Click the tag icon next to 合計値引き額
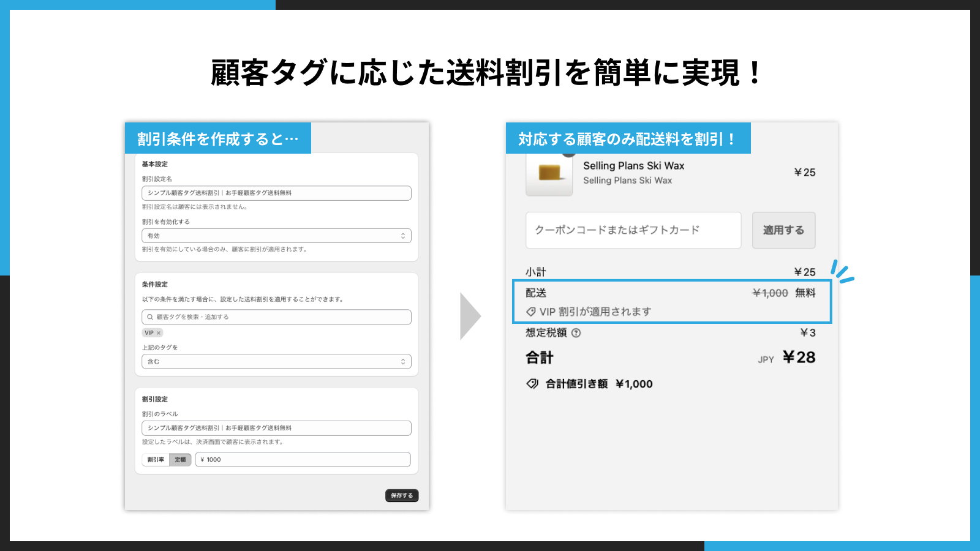980x551 pixels. [530, 384]
